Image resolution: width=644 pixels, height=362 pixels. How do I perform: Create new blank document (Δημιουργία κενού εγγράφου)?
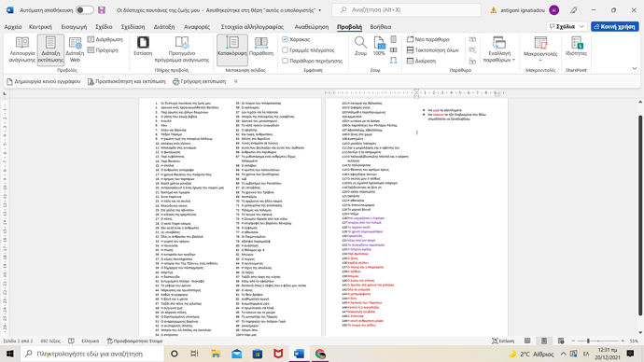[44, 81]
